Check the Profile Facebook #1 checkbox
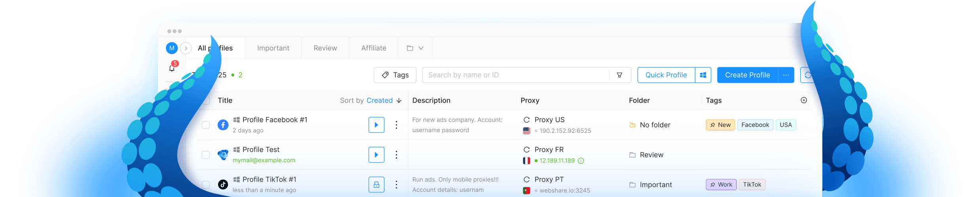This screenshot has width=980, height=197. pyautogui.click(x=206, y=125)
